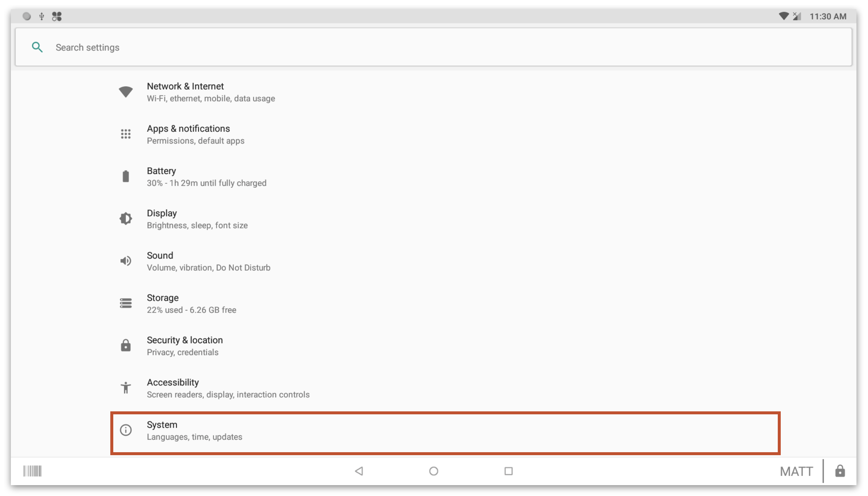The width and height of the screenshot is (868, 496).
Task: Tap the cellular signal status icon
Action: pos(797,16)
